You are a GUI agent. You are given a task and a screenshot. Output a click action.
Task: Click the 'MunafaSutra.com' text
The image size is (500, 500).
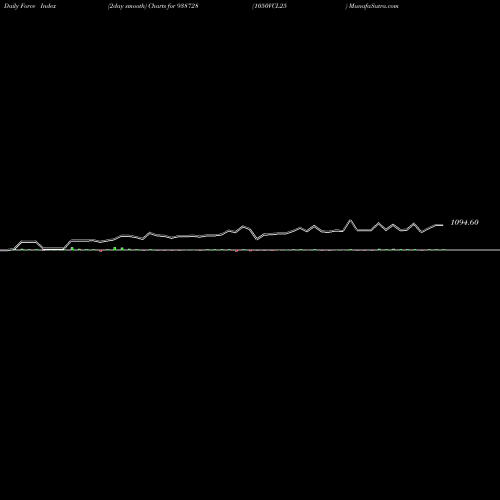tap(373, 6)
